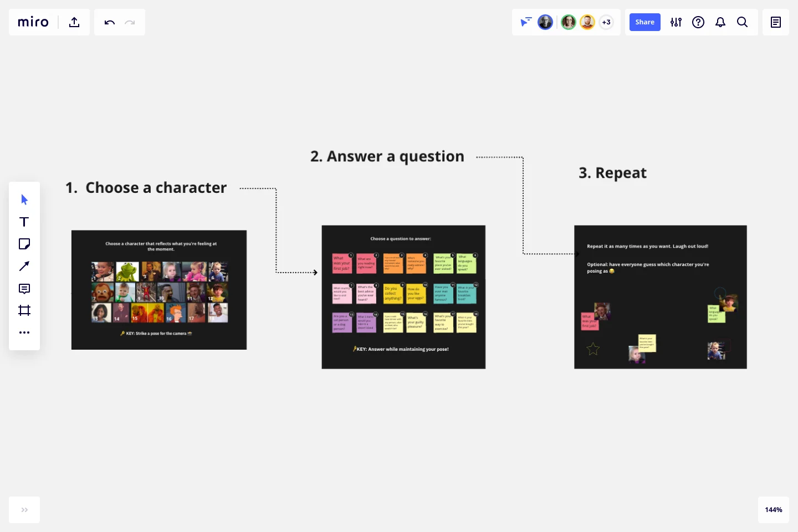Click the monkey puppet character image numbered 7
Image resolution: width=798 pixels, height=532 pixels.
(103, 292)
